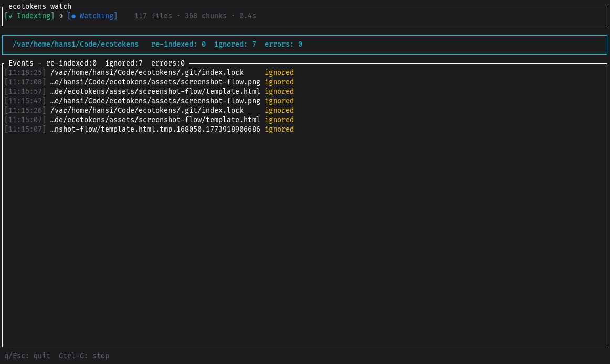This screenshot has height=364, width=610.
Task: Click the [11:18:25] timestamp
Action: pyautogui.click(x=25, y=73)
